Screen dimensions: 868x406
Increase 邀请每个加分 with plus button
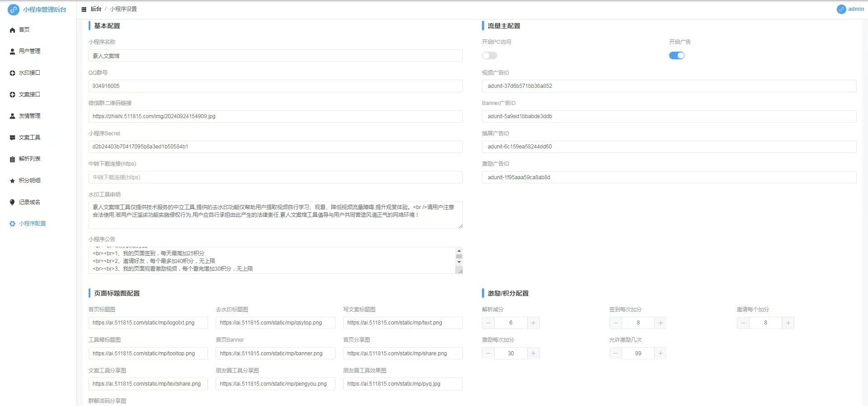click(x=788, y=323)
